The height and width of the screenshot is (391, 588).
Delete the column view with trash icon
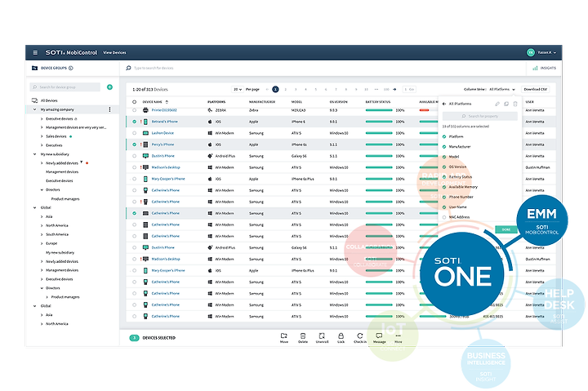click(x=515, y=104)
